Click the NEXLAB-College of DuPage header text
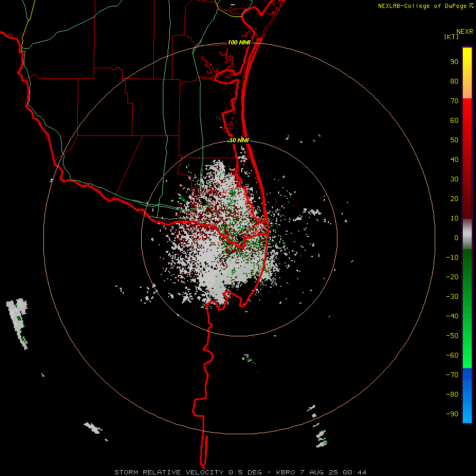The width and height of the screenshot is (476, 476). click(425, 6)
